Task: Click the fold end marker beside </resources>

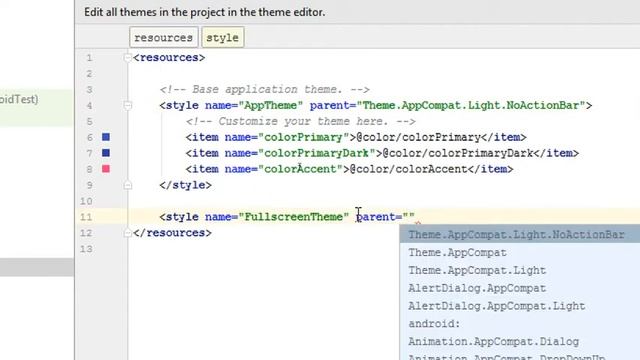Action: click(128, 233)
